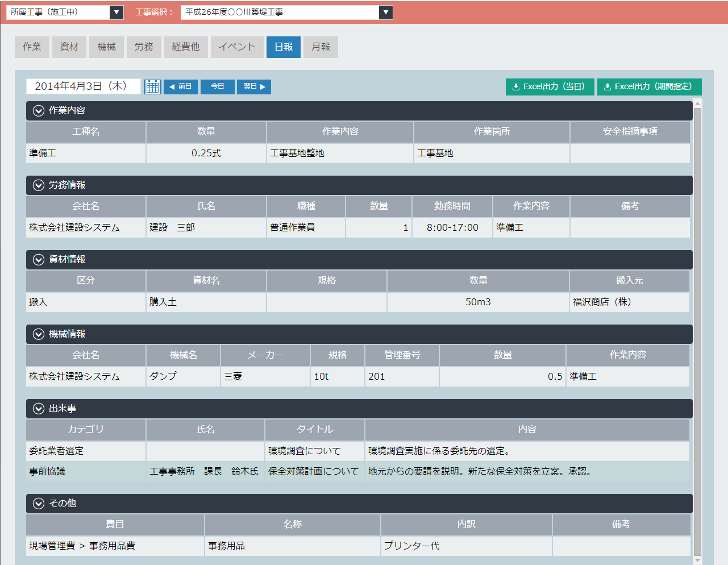This screenshot has width=728, height=565.
Task: Open the 月報 tab
Action: [x=321, y=47]
